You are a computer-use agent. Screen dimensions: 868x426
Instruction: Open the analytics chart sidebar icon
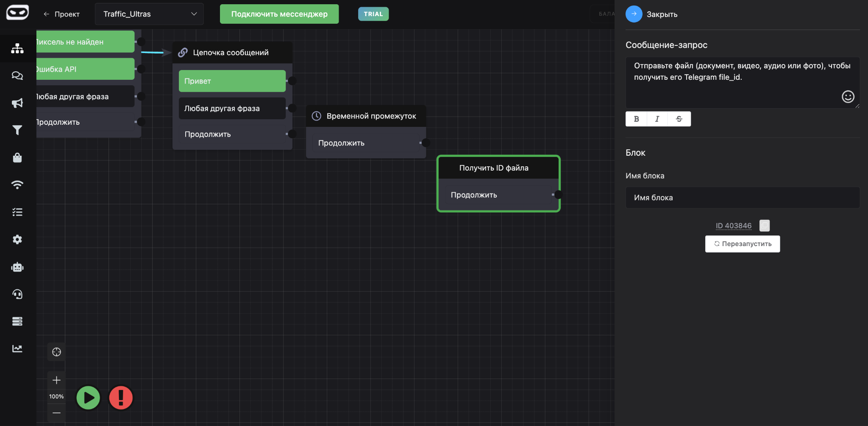tap(17, 348)
